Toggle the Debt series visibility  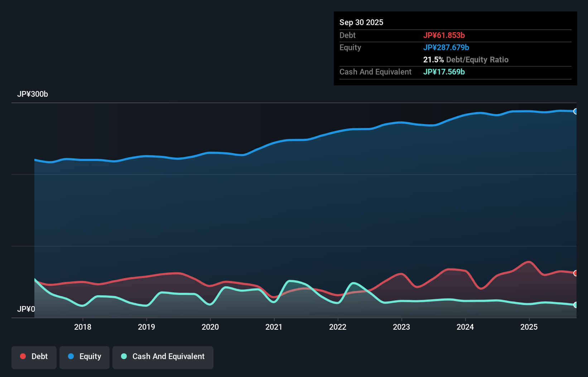(34, 356)
